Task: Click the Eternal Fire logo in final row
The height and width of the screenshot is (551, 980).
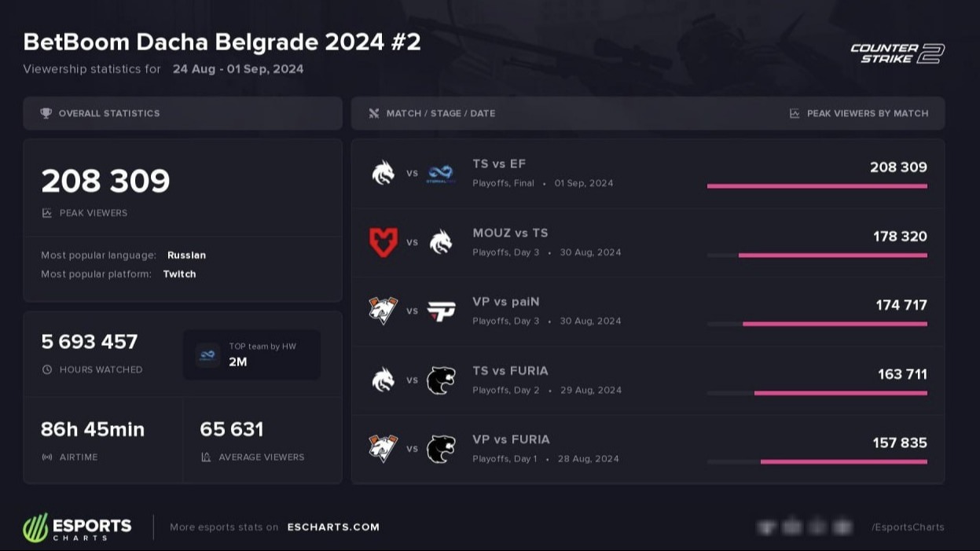Action: [441, 173]
